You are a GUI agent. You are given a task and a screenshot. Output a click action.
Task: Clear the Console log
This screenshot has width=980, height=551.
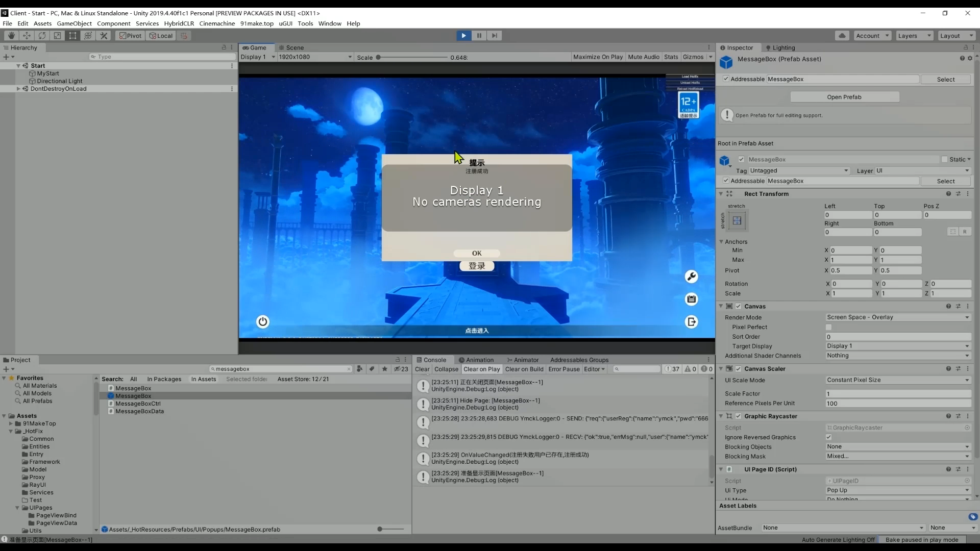422,369
